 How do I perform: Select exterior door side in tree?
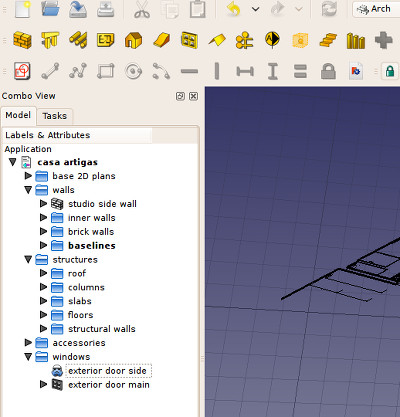pyautogui.click(x=107, y=371)
